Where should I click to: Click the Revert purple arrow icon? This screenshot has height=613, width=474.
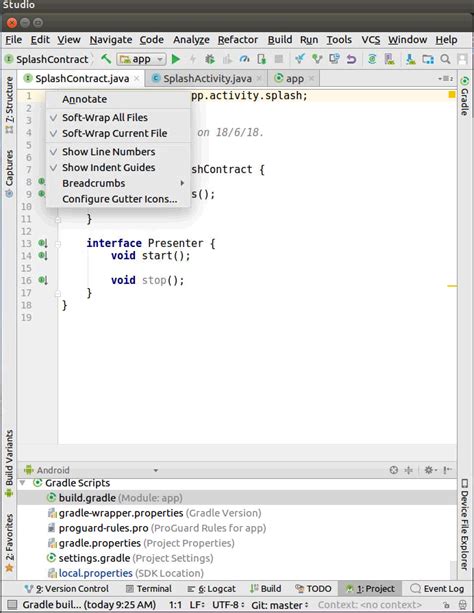coord(351,59)
